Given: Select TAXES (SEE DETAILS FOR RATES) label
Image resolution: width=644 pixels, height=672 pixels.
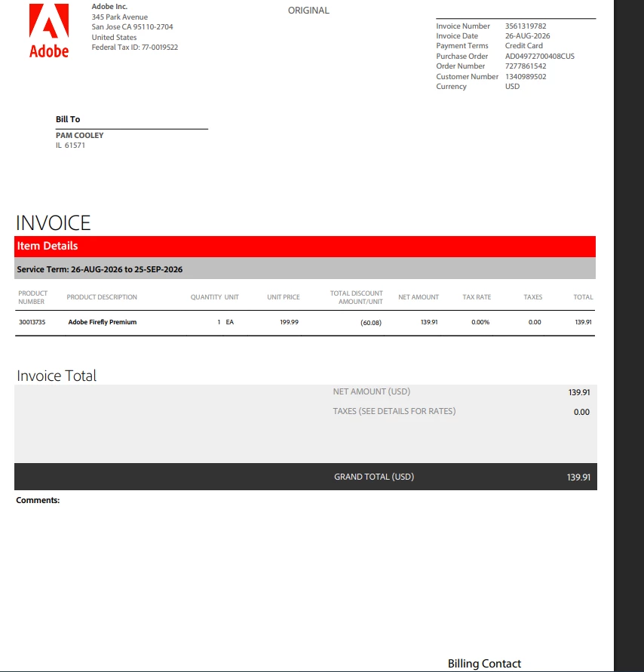Looking at the screenshot, I should (394, 412).
